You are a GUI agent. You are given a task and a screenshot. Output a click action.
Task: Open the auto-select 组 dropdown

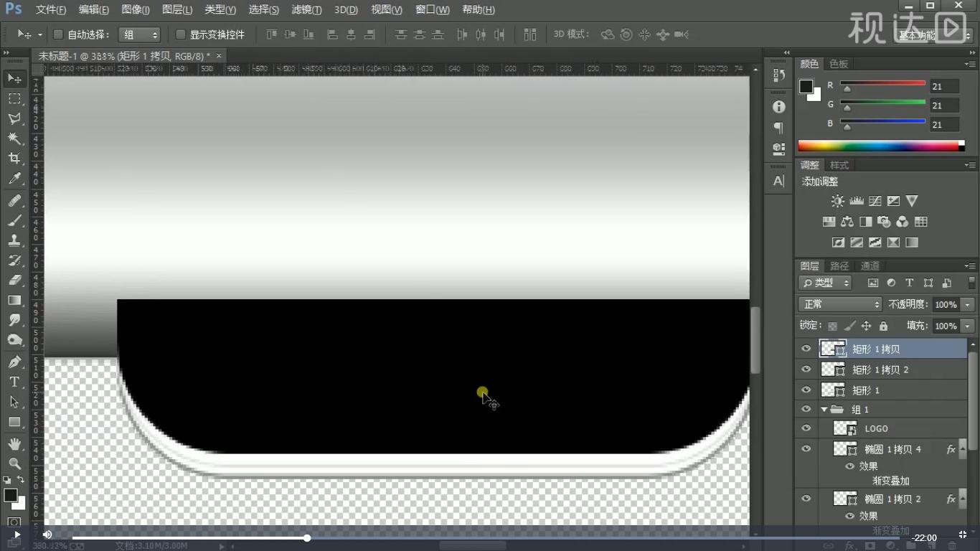(139, 34)
